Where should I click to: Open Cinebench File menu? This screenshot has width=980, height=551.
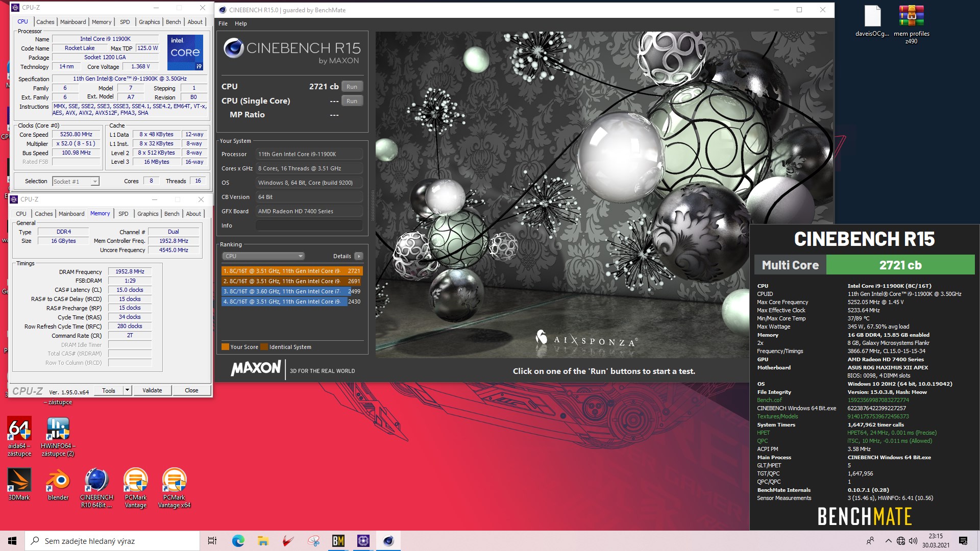[223, 23]
